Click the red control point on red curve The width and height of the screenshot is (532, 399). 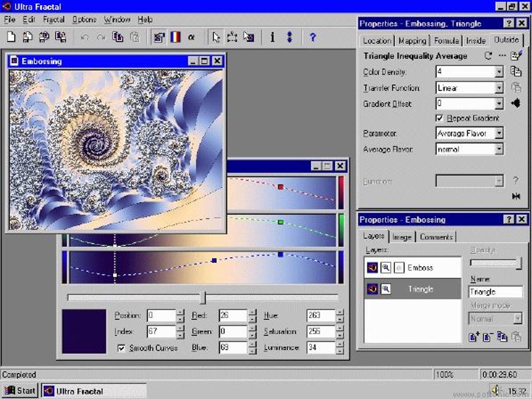tap(280, 187)
